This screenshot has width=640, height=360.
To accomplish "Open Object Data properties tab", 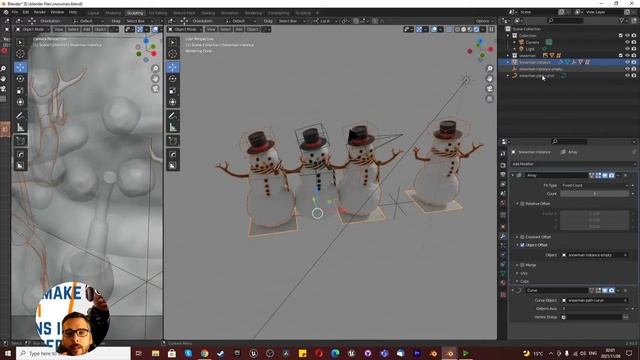I will point(503,273).
